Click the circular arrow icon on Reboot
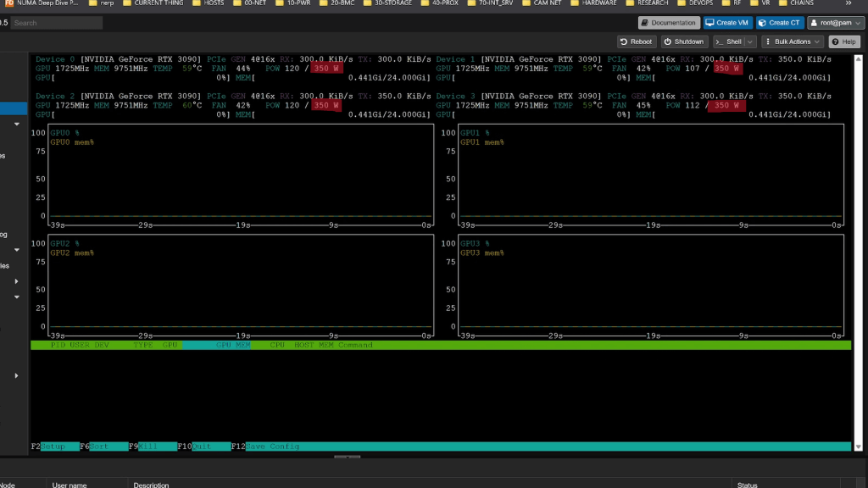The width and height of the screenshot is (868, 488). click(624, 41)
